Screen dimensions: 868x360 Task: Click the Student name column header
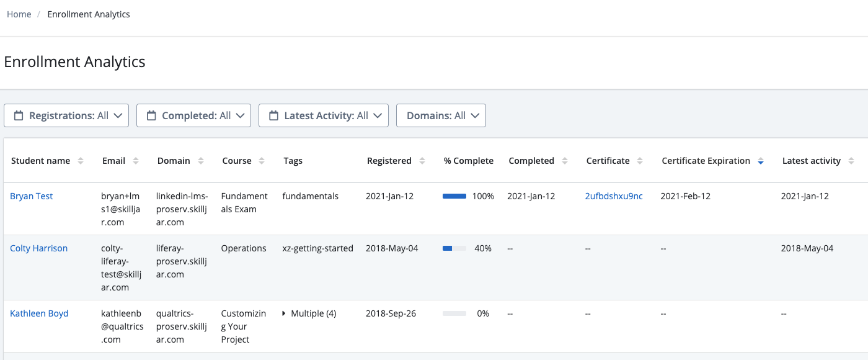41,161
